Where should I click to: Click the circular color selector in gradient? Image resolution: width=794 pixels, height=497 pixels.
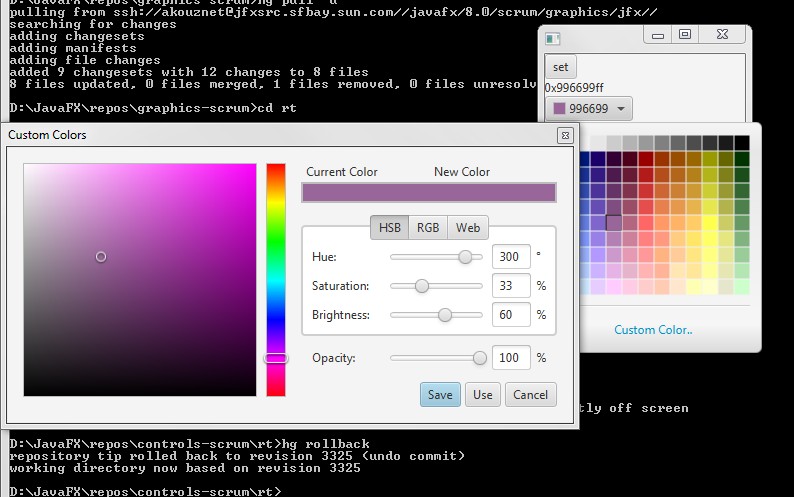click(x=101, y=257)
